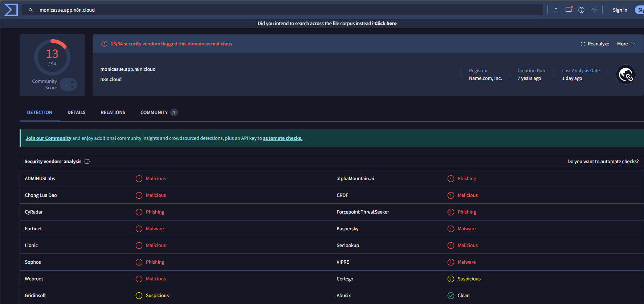
Task: Click the detection score 13/94 gauge
Action: (x=52, y=57)
